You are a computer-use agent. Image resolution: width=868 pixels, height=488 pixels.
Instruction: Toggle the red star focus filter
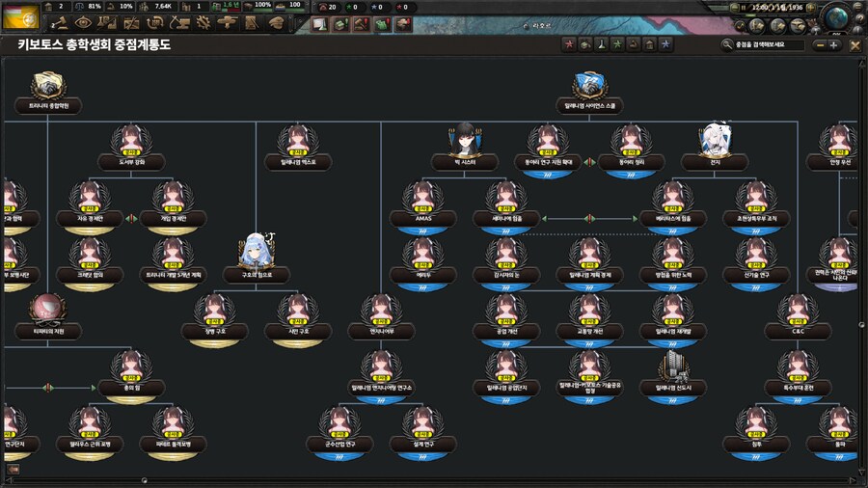tap(569, 44)
